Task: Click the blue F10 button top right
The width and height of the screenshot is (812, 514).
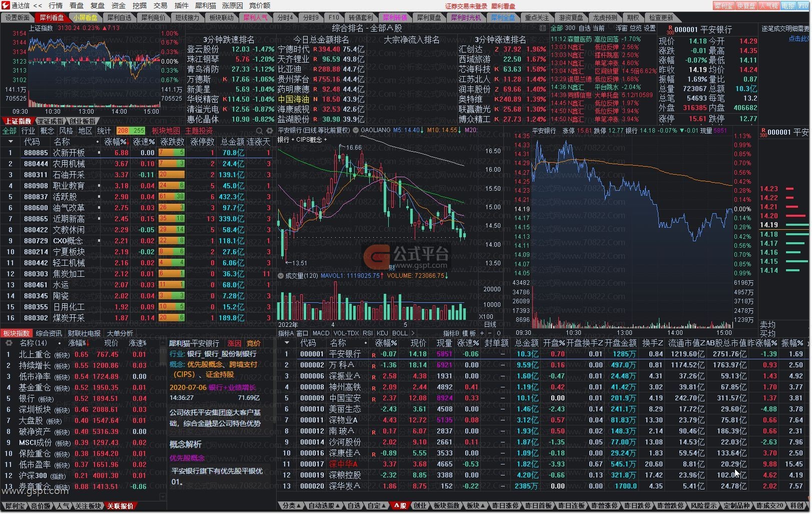Action: pos(803,6)
